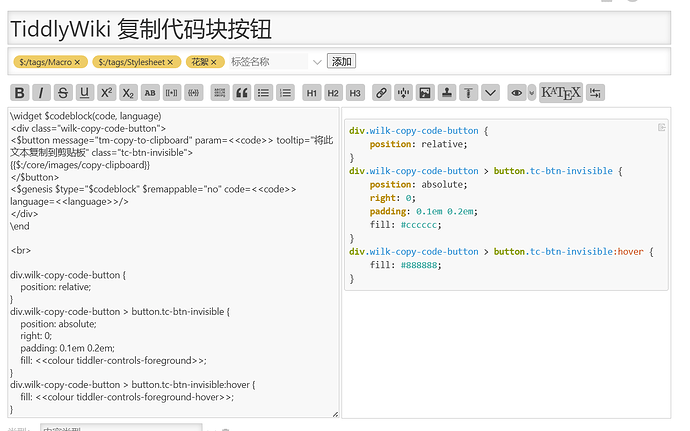Show more editor toolbar options chevron

(490, 93)
